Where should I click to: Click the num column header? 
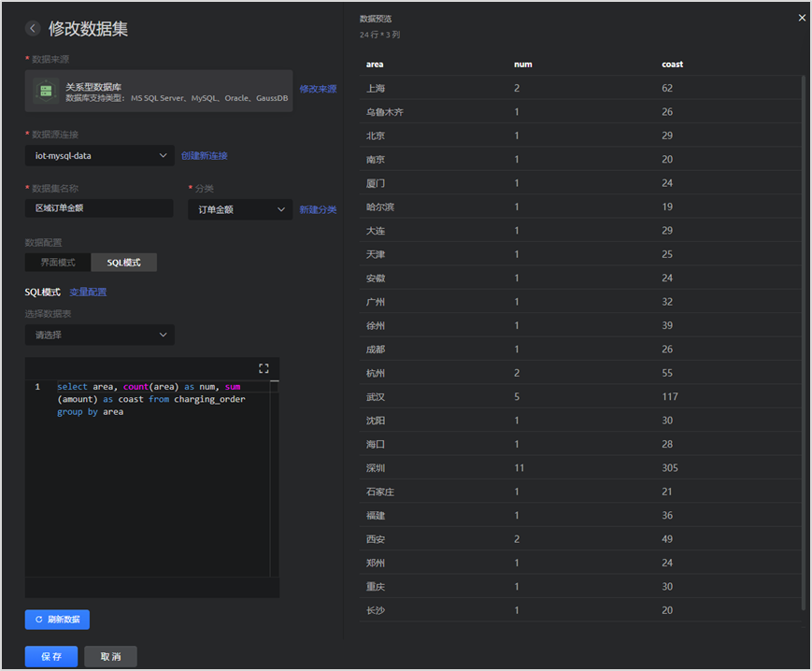[523, 64]
